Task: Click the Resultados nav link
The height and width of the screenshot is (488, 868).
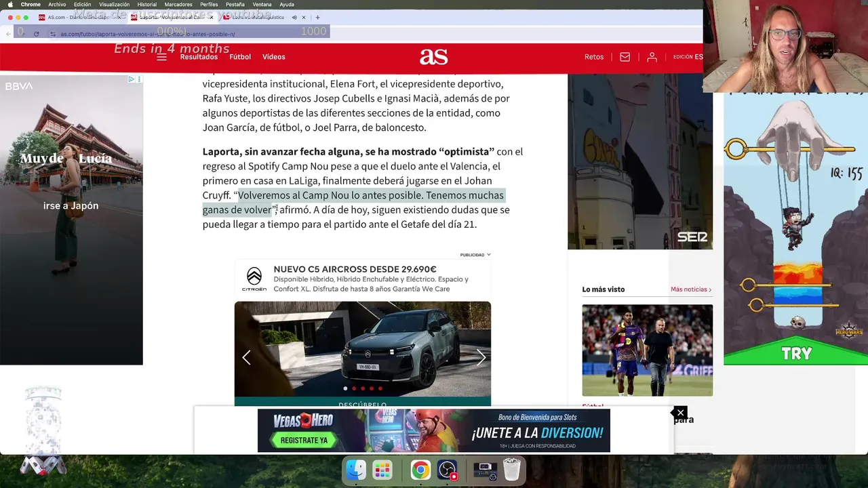Action: click(x=199, y=57)
